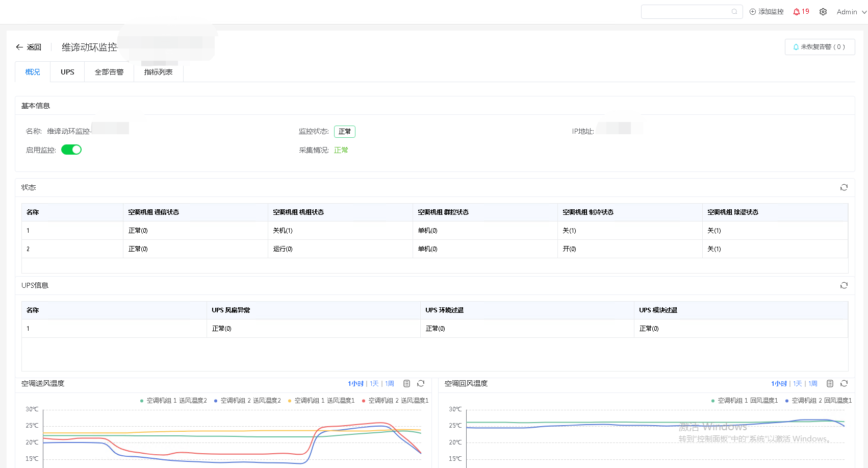
Task: Toggle legend 空调机组 1 送风温度2
Action: [x=173, y=401]
